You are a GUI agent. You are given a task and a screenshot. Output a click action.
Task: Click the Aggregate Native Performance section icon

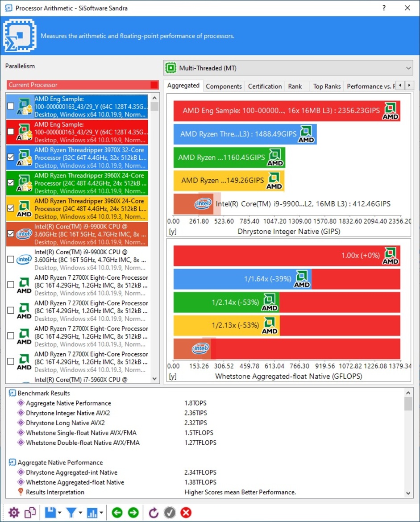pos(12,462)
